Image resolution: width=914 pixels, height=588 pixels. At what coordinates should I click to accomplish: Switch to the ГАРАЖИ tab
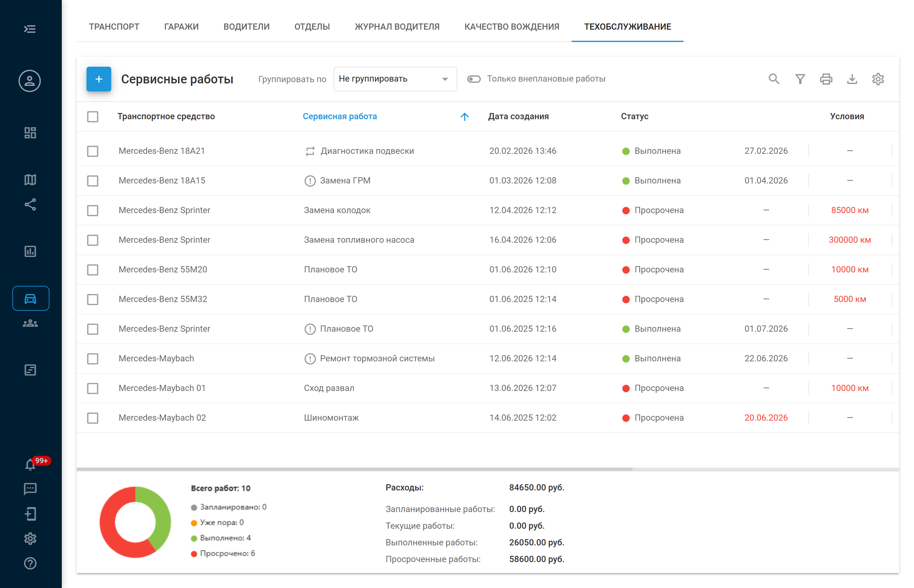tap(181, 27)
